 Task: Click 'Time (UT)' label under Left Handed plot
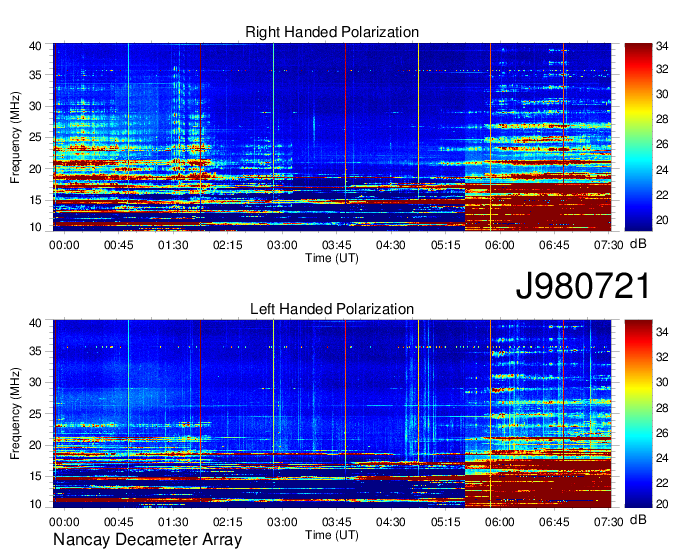(x=332, y=535)
